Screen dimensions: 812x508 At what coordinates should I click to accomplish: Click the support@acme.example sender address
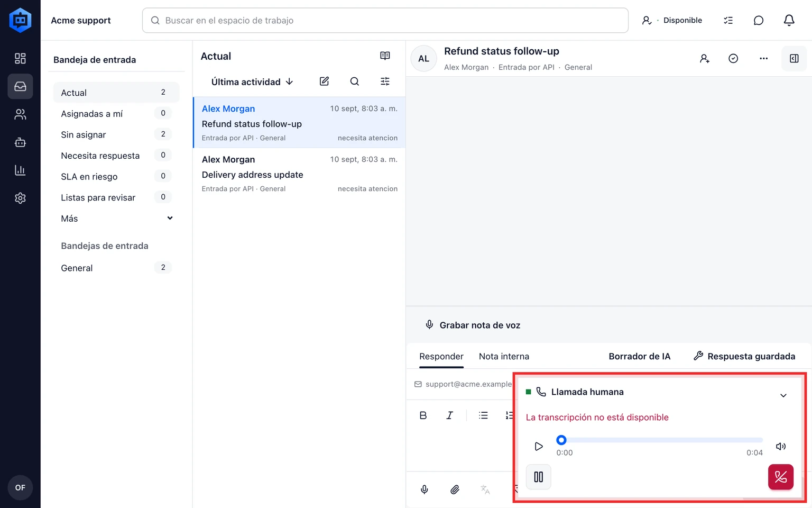[468, 384]
